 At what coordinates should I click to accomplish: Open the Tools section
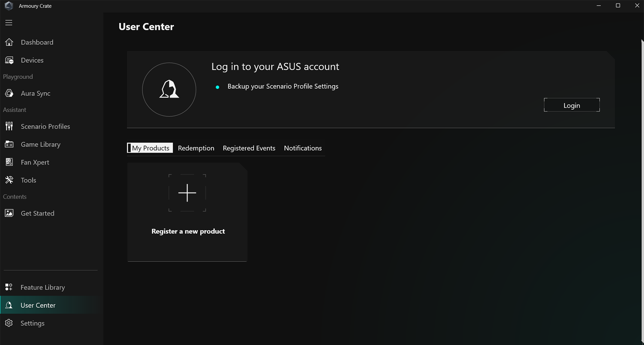28,180
